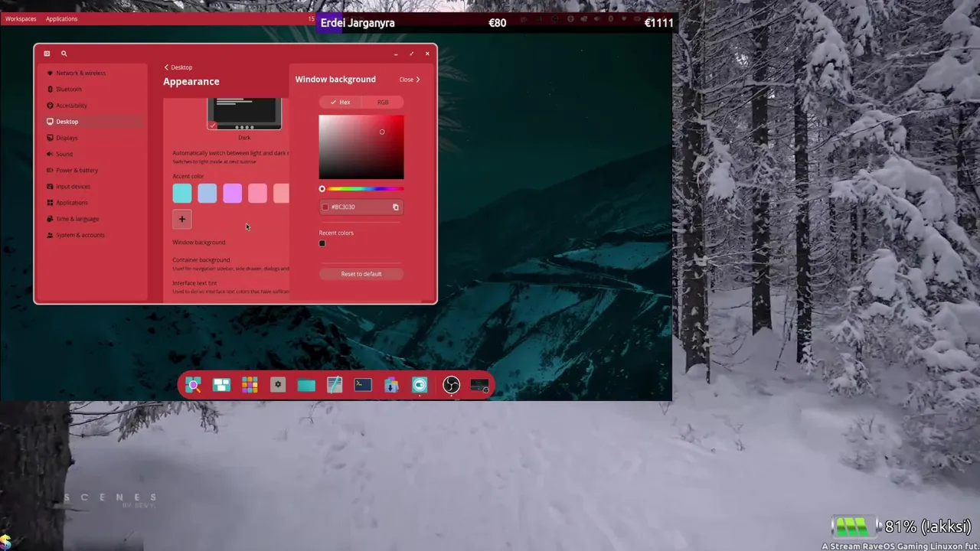The height and width of the screenshot is (551, 980).
Task: Minimize the settings window
Action: point(396,54)
